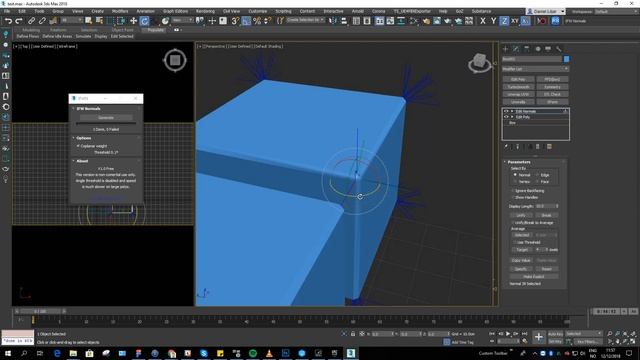Viewport: 640px width, 360px height.
Task: Click the Generate button in IFW Normals
Action: [x=106, y=118]
